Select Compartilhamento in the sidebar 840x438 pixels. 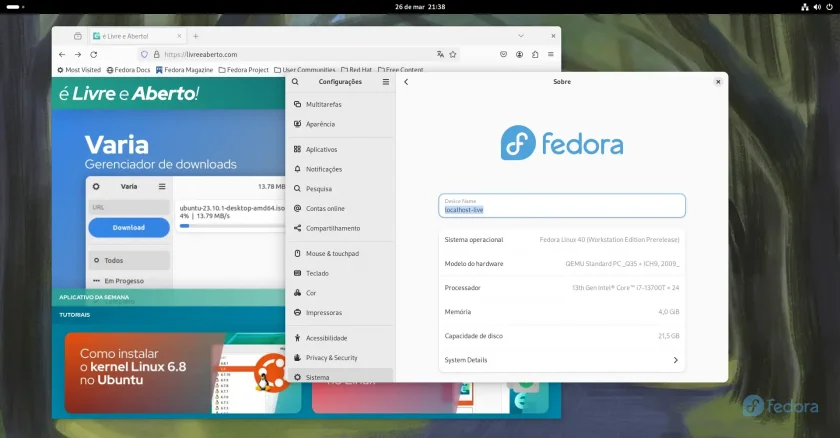pos(341,229)
